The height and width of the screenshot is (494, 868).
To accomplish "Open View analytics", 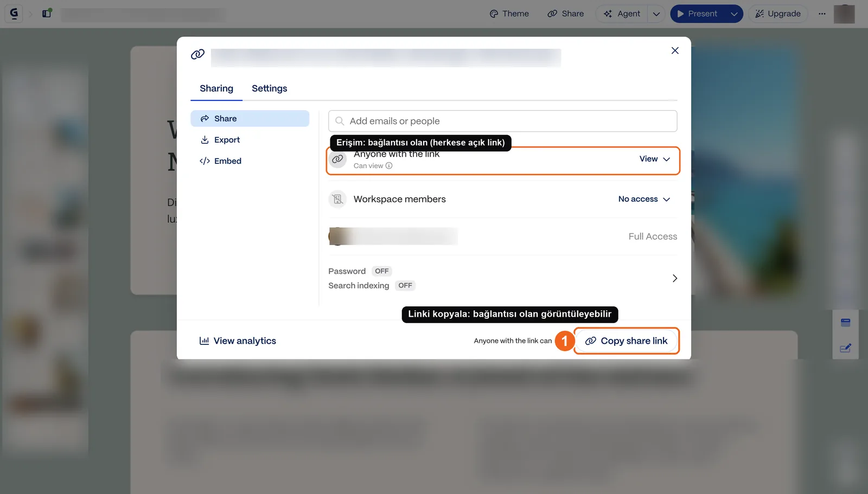I will point(238,341).
